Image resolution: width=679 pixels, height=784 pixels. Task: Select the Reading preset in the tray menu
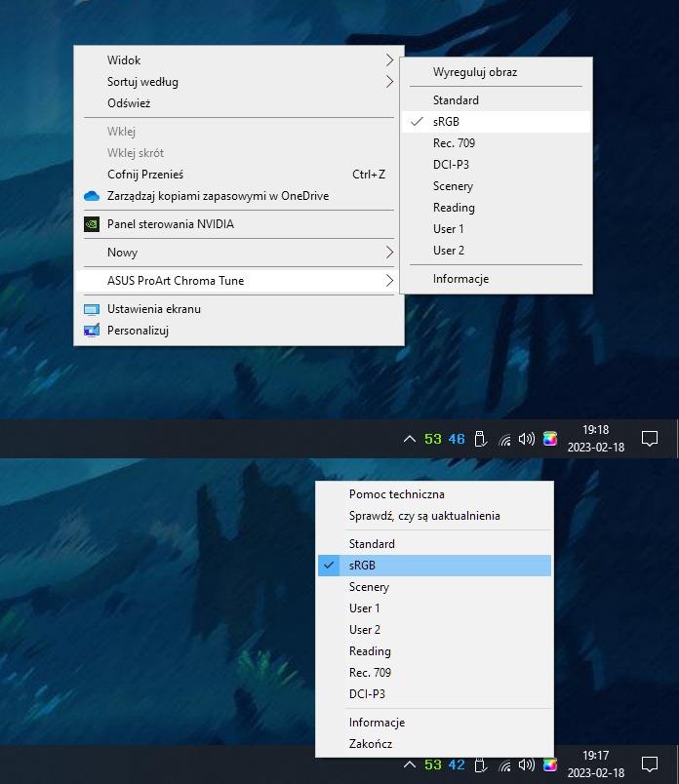pyautogui.click(x=434, y=651)
